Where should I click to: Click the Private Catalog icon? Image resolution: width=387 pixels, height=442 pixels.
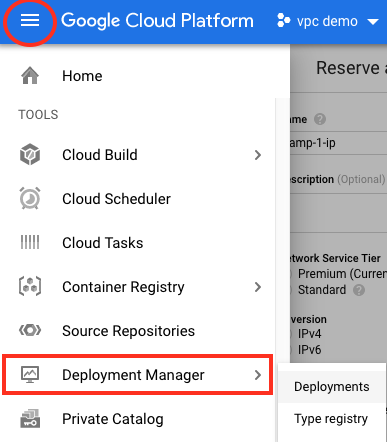pyautogui.click(x=30, y=419)
